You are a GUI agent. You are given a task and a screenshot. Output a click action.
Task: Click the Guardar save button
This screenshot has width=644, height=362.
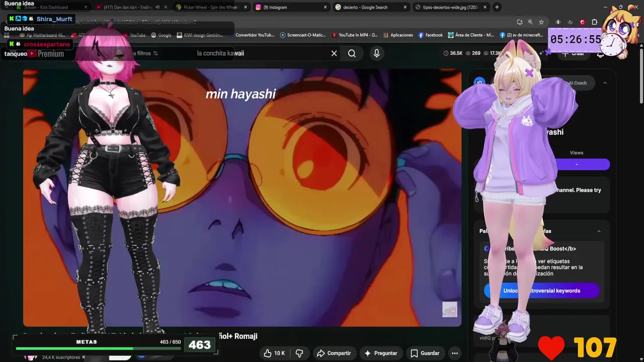[425, 353]
